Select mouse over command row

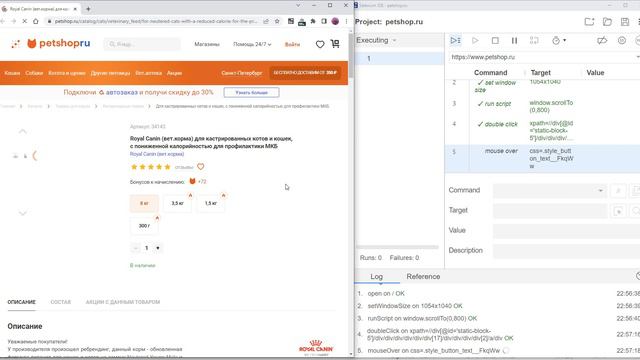542,158
